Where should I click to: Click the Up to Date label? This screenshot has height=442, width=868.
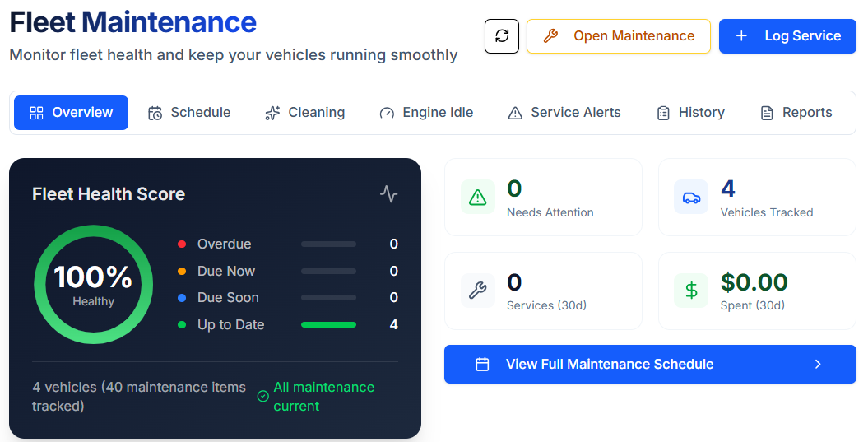[x=231, y=324]
